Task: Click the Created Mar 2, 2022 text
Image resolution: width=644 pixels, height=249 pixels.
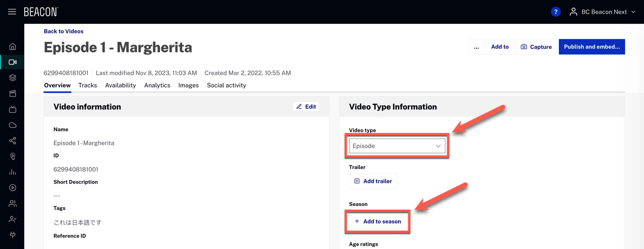Action: pyautogui.click(x=247, y=73)
